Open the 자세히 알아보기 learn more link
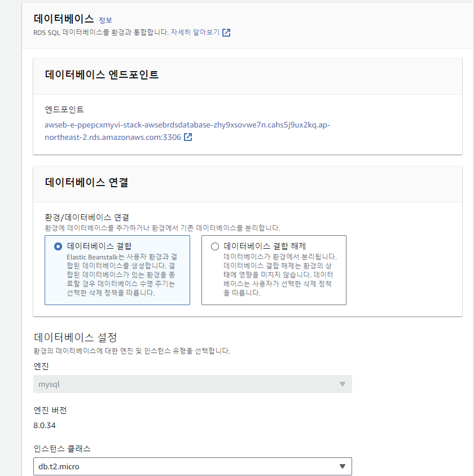Image resolution: width=474 pixels, height=476 pixels. click(x=195, y=32)
